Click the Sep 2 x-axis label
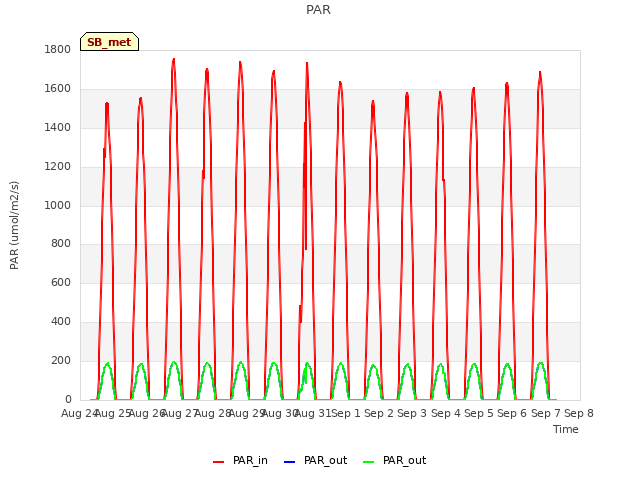 pyautogui.click(x=379, y=413)
